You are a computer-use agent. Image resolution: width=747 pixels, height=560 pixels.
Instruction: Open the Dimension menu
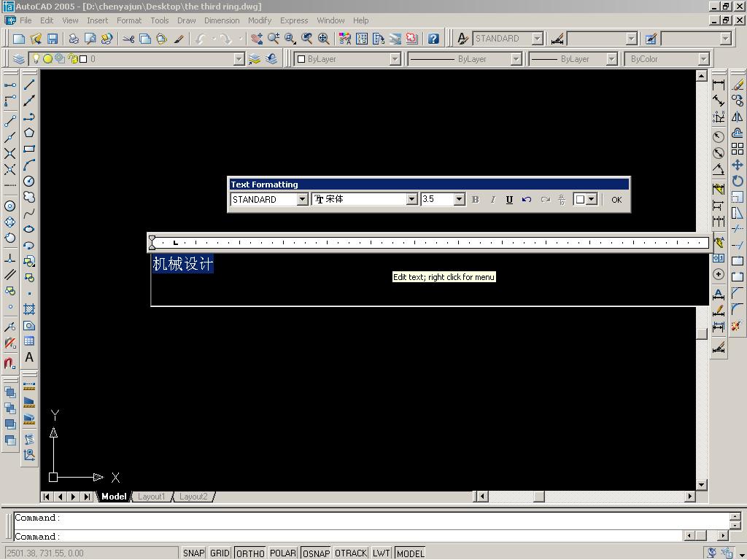point(222,20)
